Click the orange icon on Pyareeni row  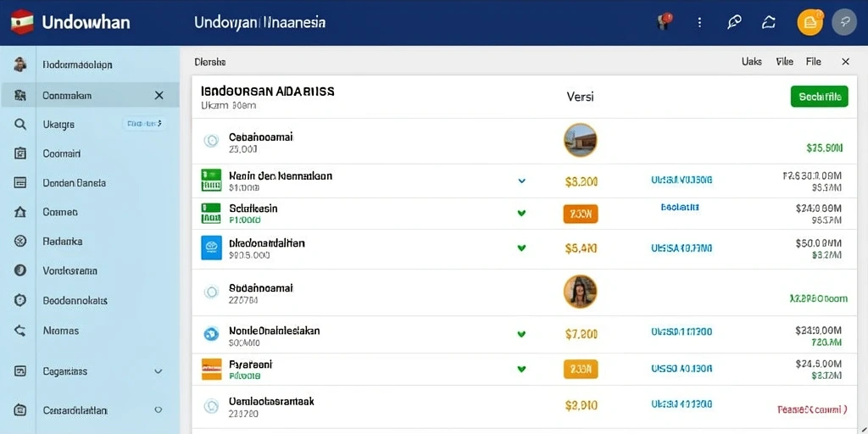(x=211, y=369)
